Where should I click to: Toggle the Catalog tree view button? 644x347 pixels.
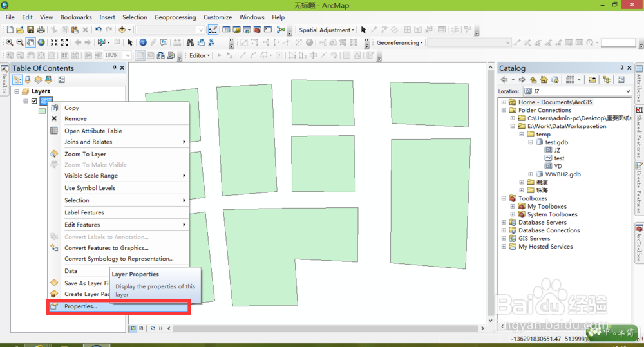(607, 80)
